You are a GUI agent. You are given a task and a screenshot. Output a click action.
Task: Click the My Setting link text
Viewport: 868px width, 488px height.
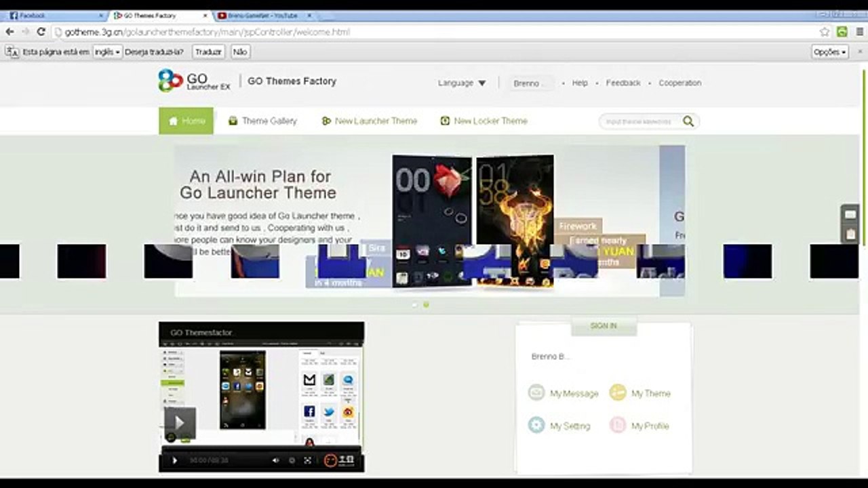coord(570,426)
